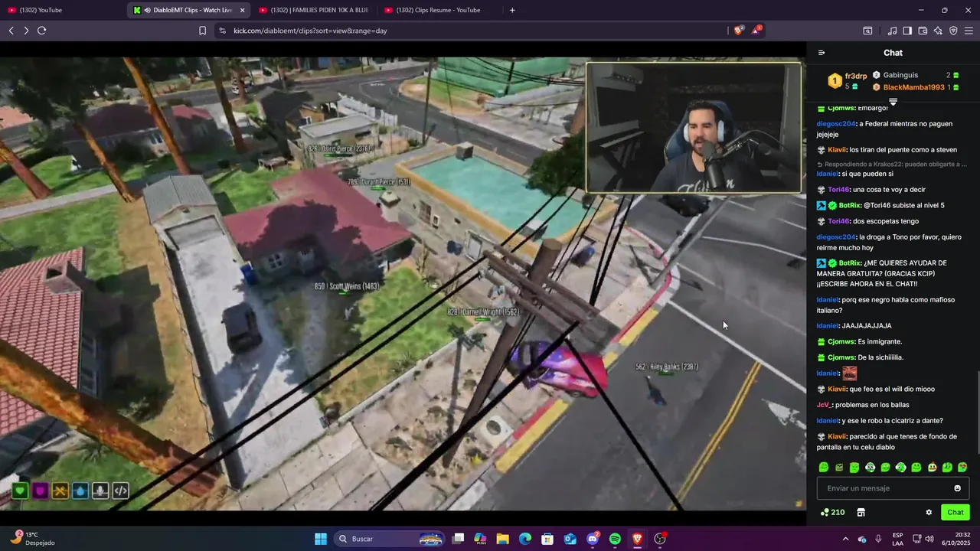Open new browser tab
980x551 pixels.
[x=512, y=10]
